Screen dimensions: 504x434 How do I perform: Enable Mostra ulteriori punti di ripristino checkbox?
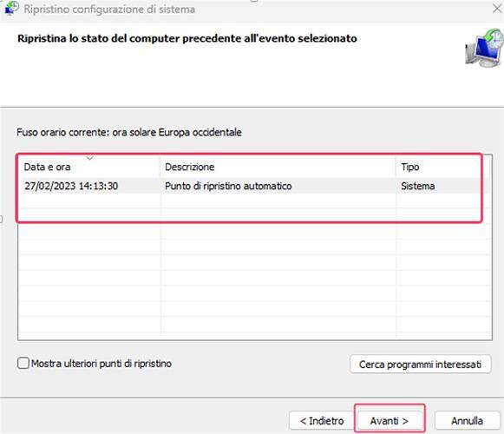23,363
